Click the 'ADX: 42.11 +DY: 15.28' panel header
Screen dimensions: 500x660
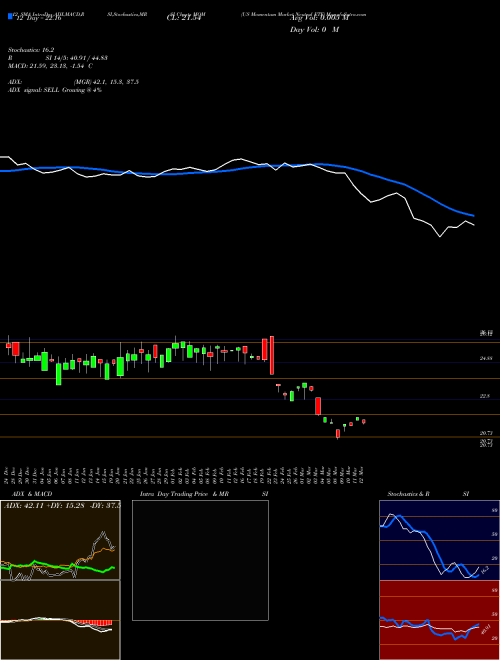[45, 505]
